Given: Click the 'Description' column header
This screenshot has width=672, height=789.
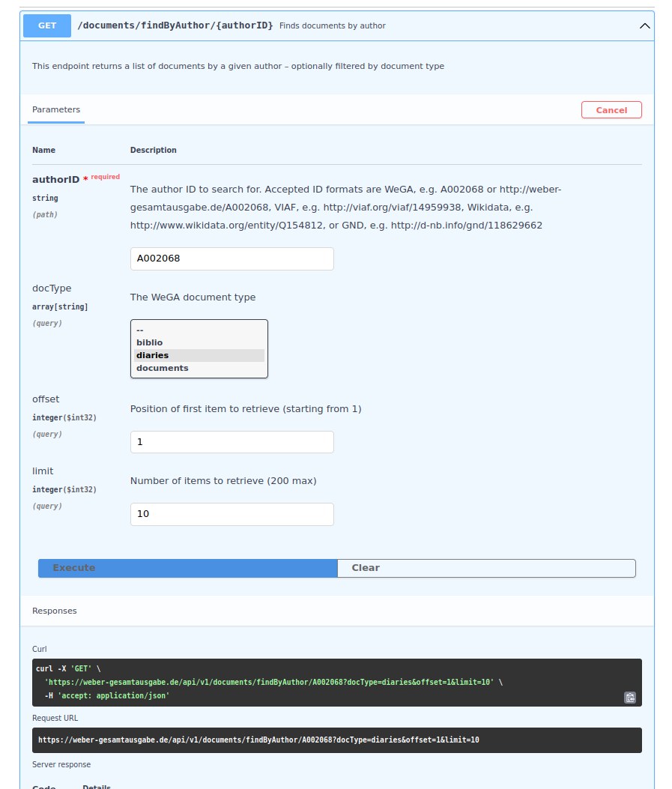Looking at the screenshot, I should point(154,150).
